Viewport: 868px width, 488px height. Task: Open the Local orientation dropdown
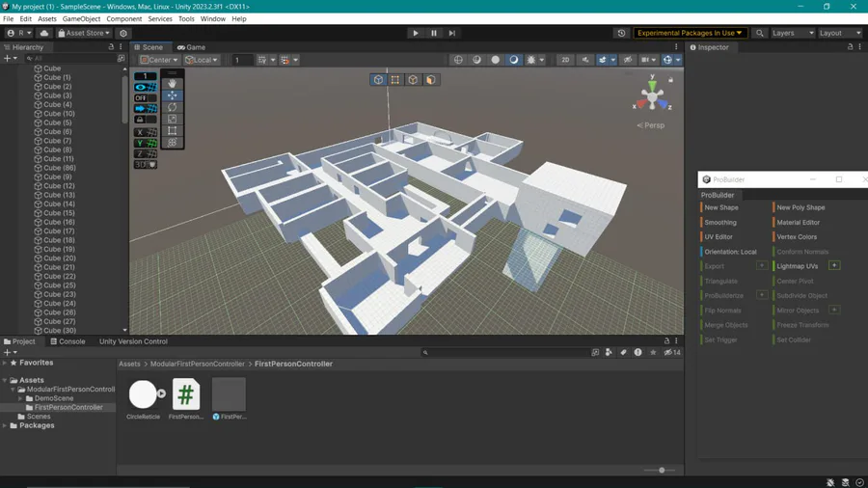click(x=201, y=60)
